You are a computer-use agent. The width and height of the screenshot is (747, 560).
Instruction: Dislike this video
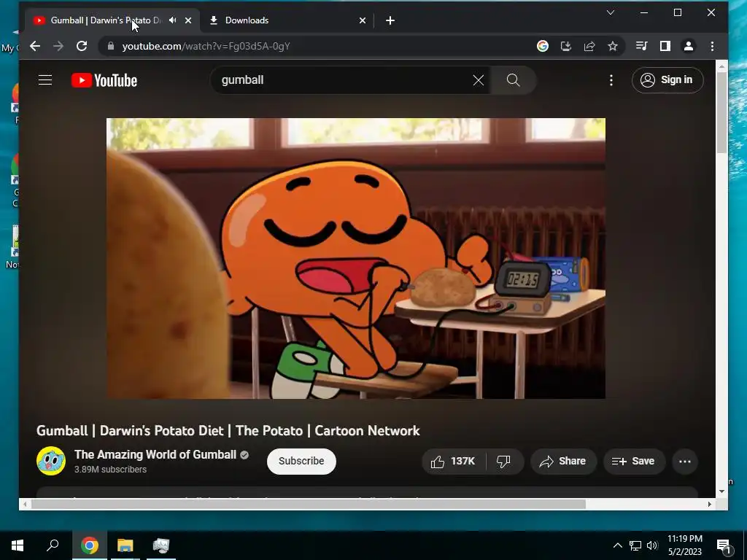point(504,461)
